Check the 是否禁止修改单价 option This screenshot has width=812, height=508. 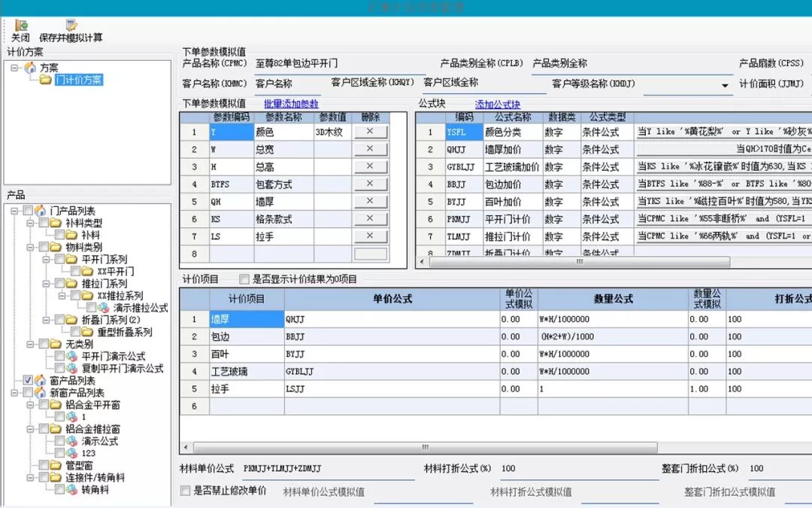click(184, 491)
